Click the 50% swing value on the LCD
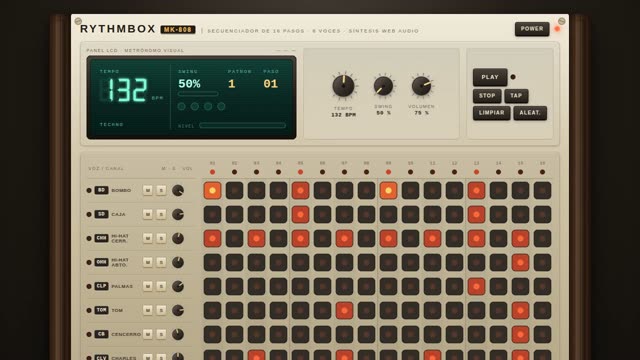This screenshot has height=360, width=640. point(189,84)
